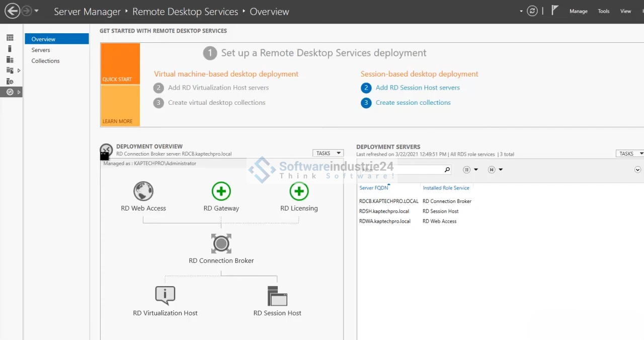Screen dimensions: 644x340
Task: Open the notifications flag icon
Action: tap(554, 11)
